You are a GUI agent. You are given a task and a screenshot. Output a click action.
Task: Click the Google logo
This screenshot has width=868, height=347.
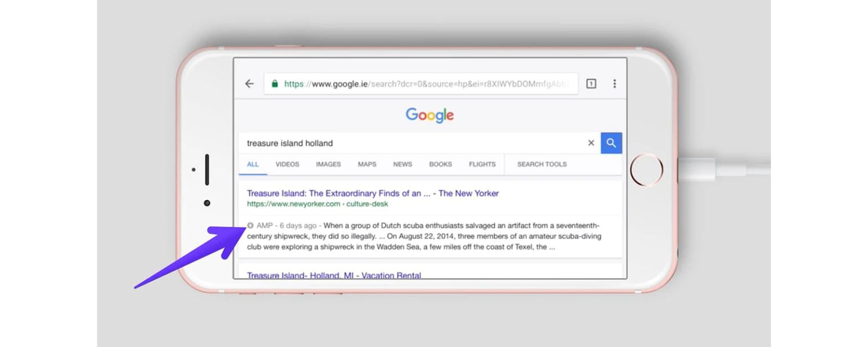(429, 115)
